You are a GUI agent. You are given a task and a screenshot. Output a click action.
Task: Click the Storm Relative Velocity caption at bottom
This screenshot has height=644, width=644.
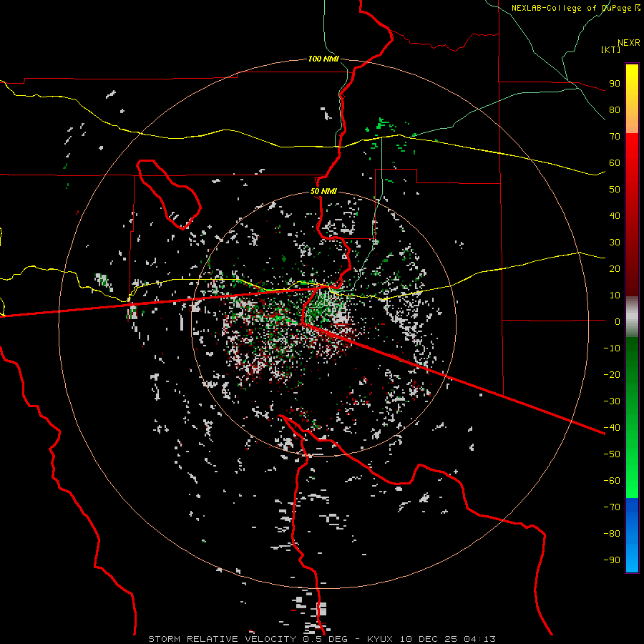[322, 639]
